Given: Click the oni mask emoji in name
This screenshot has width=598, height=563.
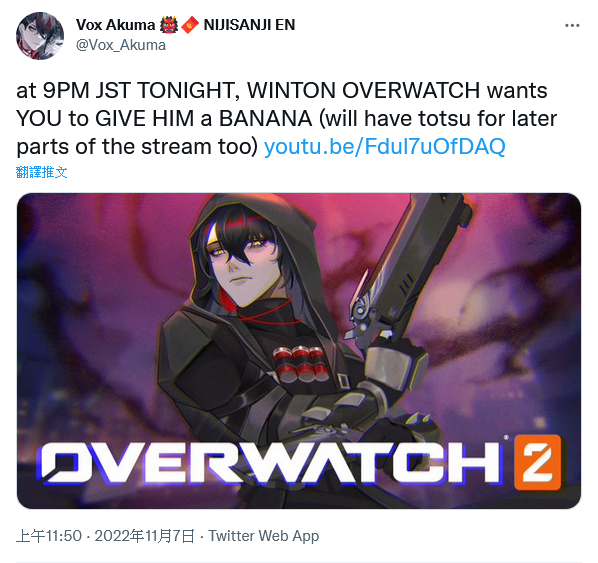Looking at the screenshot, I should (169, 25).
